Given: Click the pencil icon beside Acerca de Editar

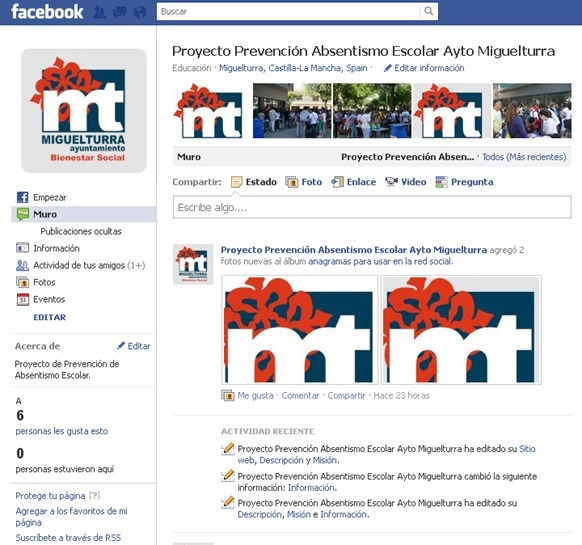Looking at the screenshot, I should coord(121,346).
